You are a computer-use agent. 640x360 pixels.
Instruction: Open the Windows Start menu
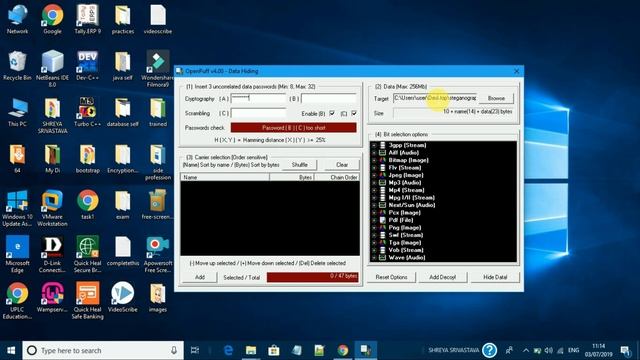click(11, 350)
